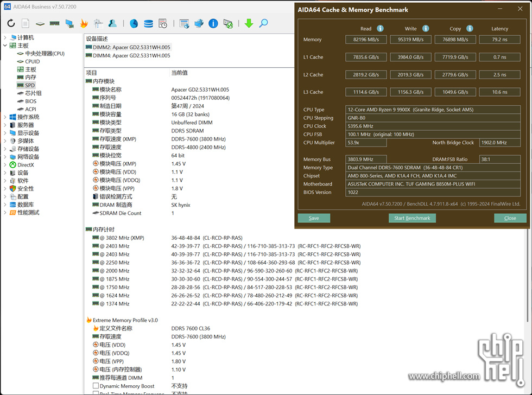
Task: Select the 性能测试 tree item
Action: tap(28, 213)
